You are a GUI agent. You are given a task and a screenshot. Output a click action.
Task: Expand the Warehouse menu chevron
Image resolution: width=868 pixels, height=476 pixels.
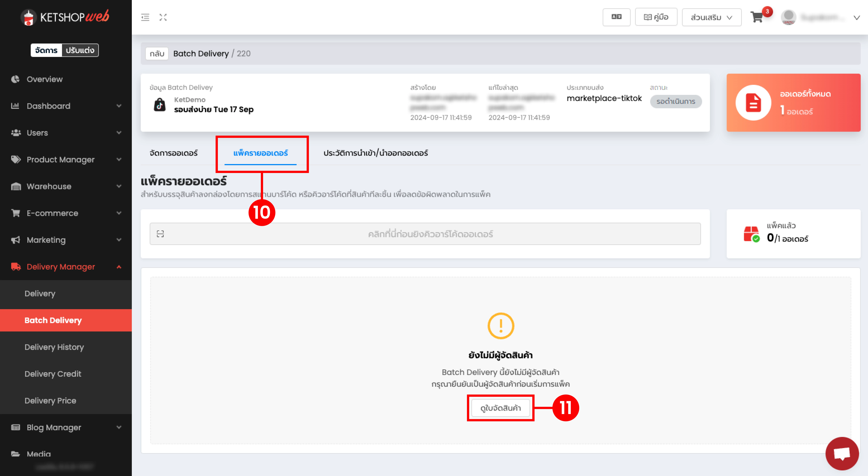coord(119,186)
